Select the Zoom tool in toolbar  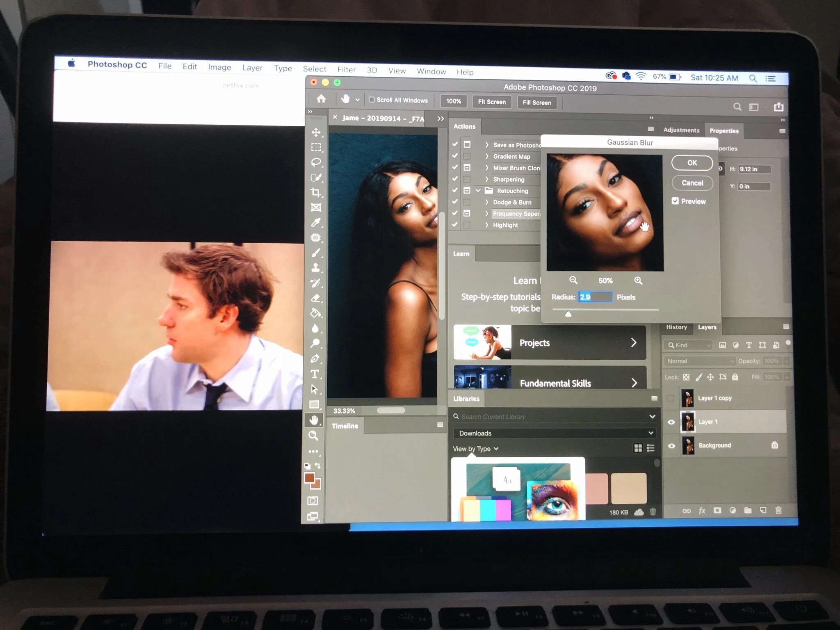pos(313,436)
